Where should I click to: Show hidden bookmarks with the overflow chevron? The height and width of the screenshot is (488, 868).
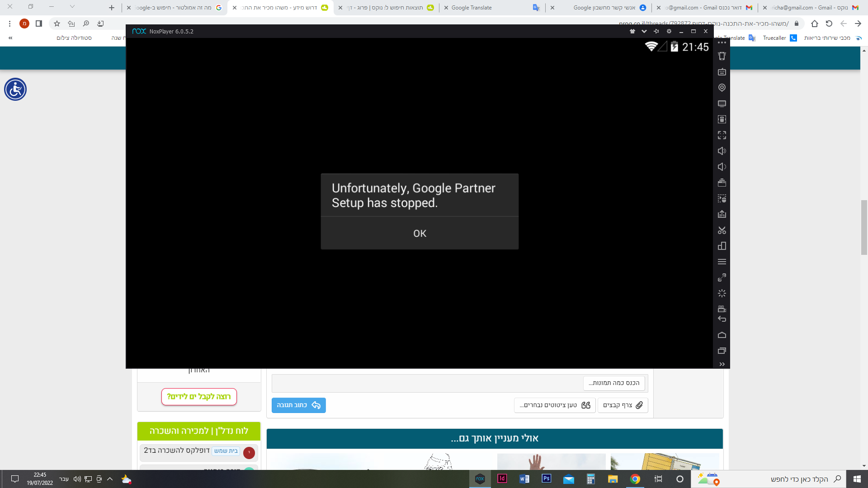click(10, 38)
